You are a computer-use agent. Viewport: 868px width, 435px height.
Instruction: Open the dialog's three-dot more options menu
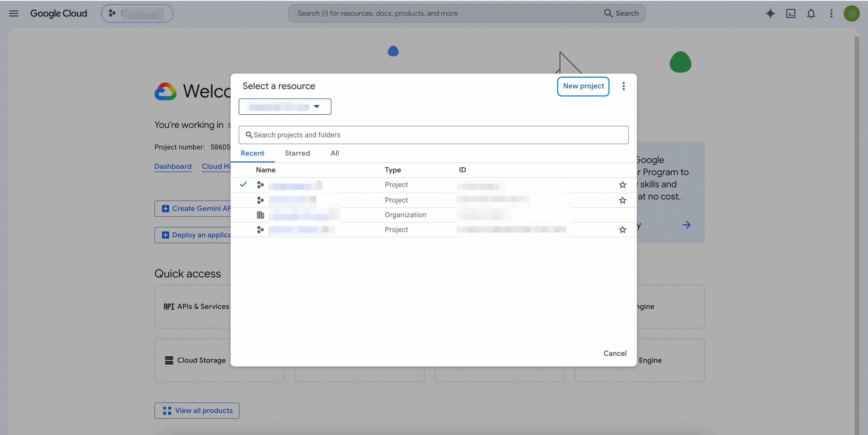[623, 86]
